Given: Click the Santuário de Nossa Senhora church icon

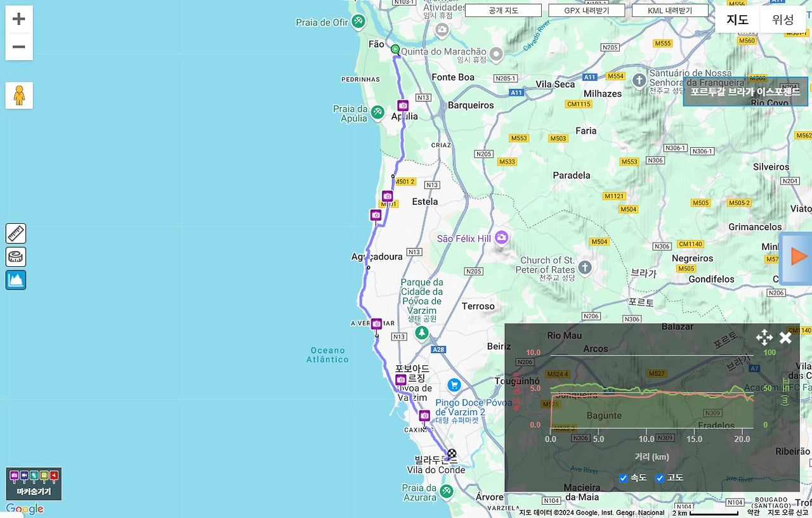Looking at the screenshot, I should pos(639,81).
